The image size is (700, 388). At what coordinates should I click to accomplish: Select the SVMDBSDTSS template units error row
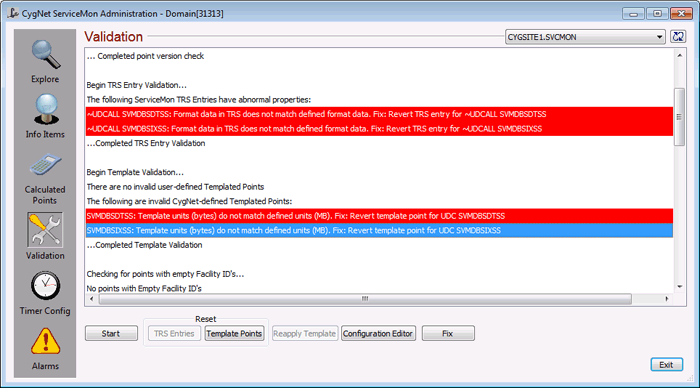[379, 216]
